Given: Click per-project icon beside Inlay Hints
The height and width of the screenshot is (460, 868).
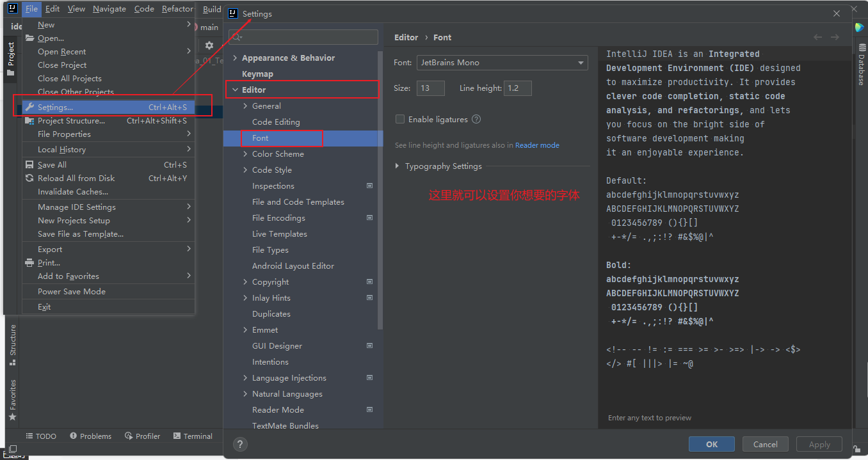Looking at the screenshot, I should [369, 297].
